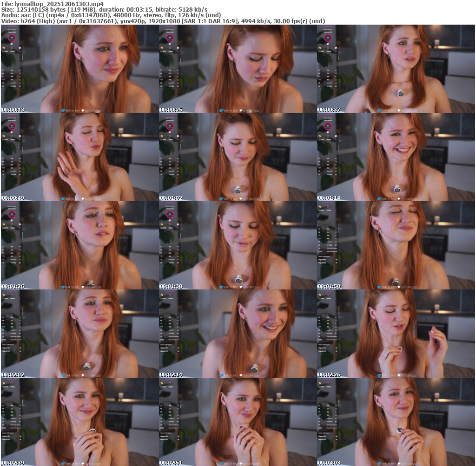This screenshot has width=476, height=466.
Task: Click the blue link icon in 00:02:14 frame
Action: coord(221,375)
